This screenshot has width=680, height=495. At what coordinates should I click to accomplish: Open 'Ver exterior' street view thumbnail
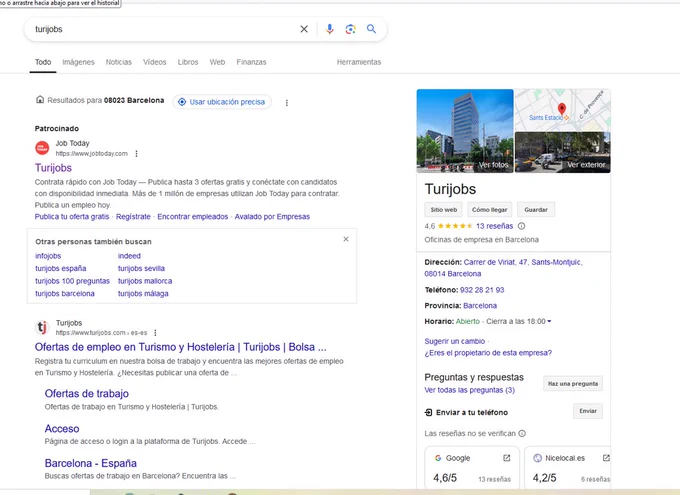pos(562,152)
